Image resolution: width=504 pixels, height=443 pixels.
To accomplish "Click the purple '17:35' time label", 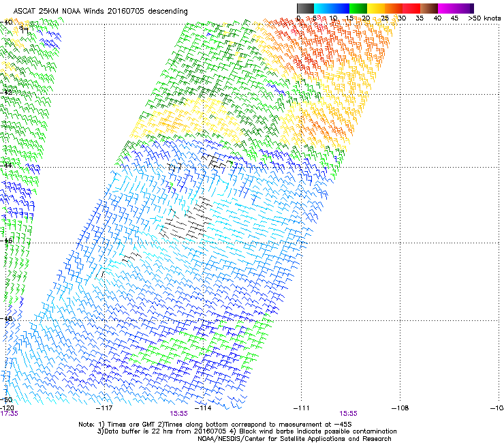I will pyautogui.click(x=9, y=414).
